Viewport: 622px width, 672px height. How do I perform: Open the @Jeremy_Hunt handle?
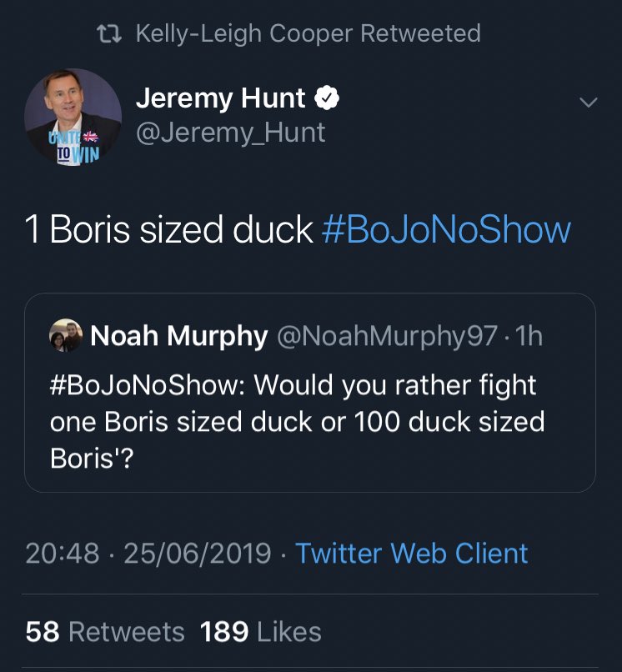230,132
